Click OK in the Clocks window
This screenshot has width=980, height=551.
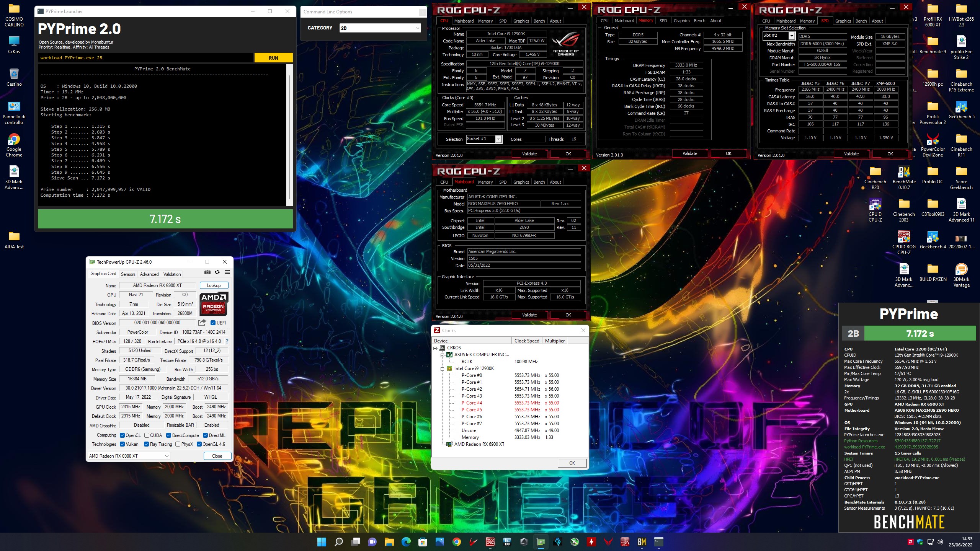click(x=572, y=463)
